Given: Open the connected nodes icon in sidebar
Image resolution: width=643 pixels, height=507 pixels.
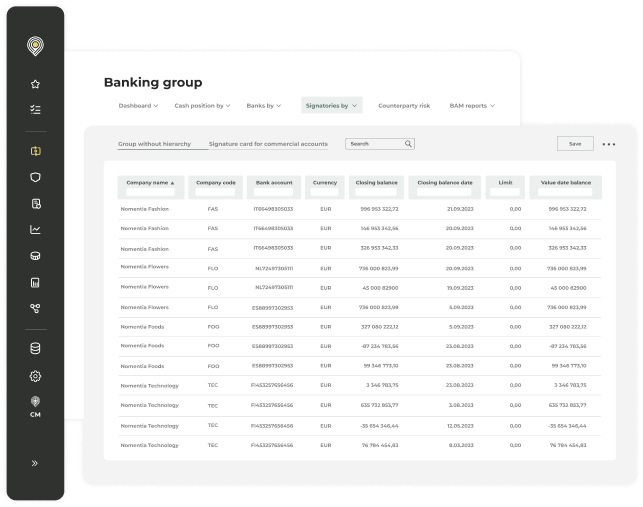Looking at the screenshot, I should [x=35, y=308].
